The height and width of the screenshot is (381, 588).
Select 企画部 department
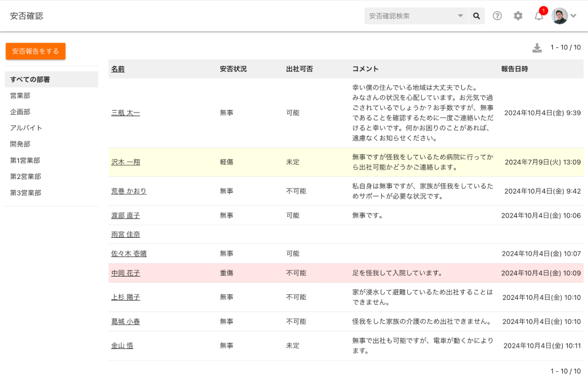point(20,112)
